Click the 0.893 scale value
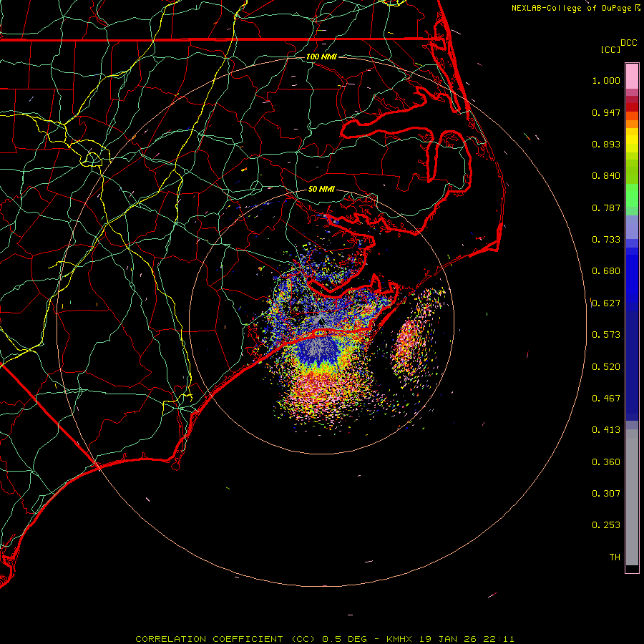Viewport: 644px width, 644px height. tap(606, 144)
